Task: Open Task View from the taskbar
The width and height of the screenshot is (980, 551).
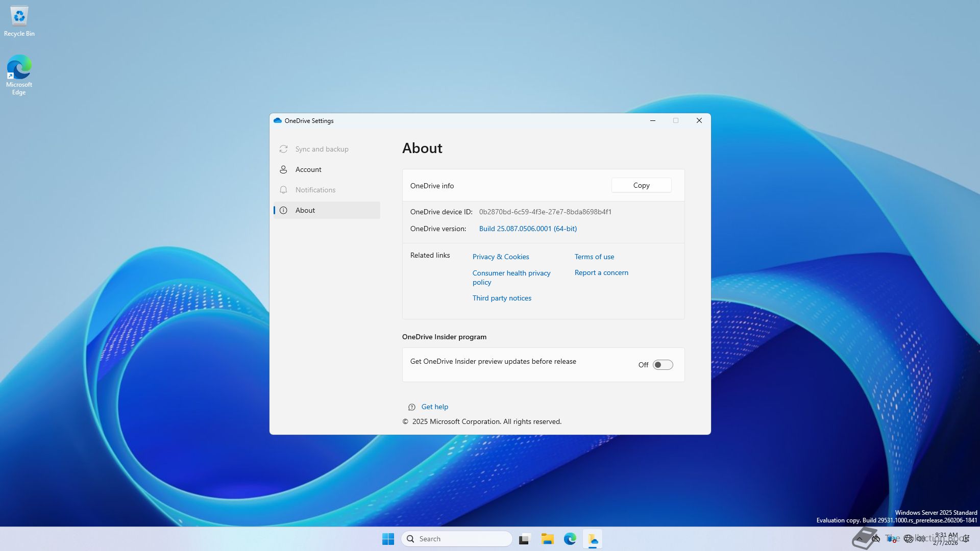Action: point(525,539)
